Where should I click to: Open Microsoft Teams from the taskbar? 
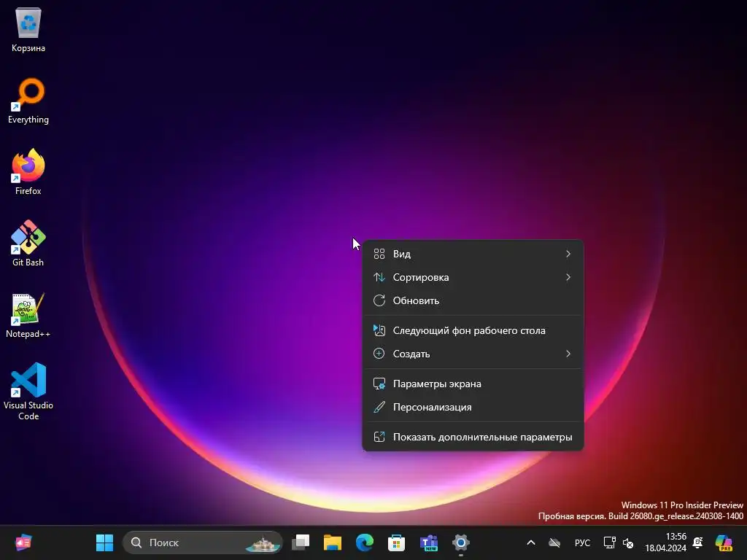(429, 542)
